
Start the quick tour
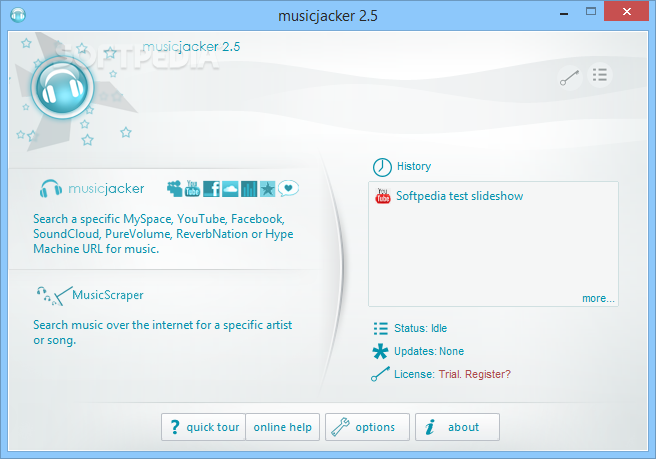click(203, 427)
